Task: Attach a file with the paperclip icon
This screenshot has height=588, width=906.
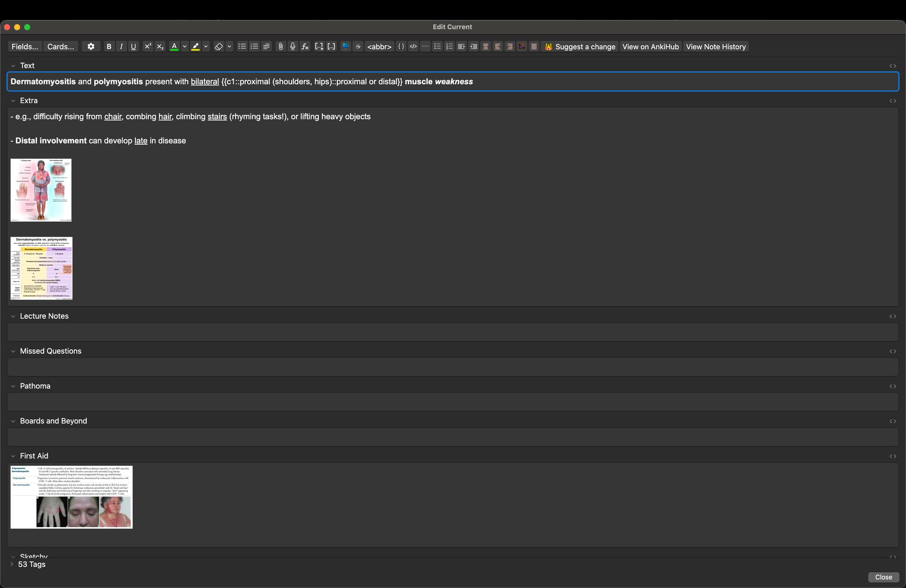Action: (280, 47)
